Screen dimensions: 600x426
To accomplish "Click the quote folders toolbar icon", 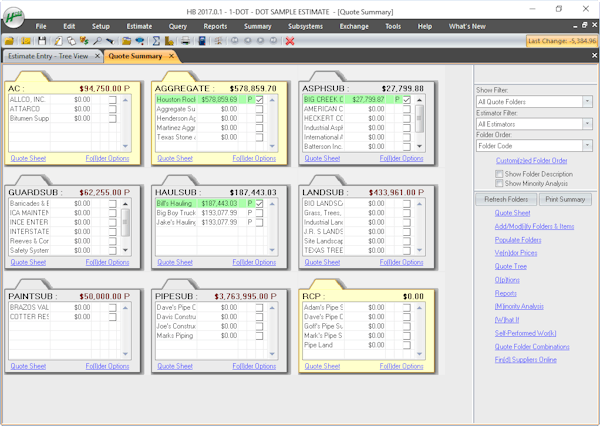I will [x=127, y=41].
